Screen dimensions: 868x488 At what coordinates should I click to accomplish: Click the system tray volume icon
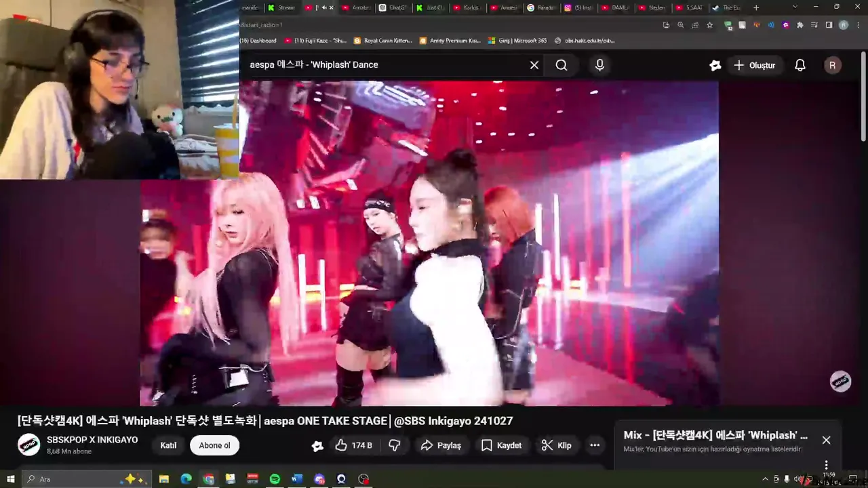click(796, 479)
